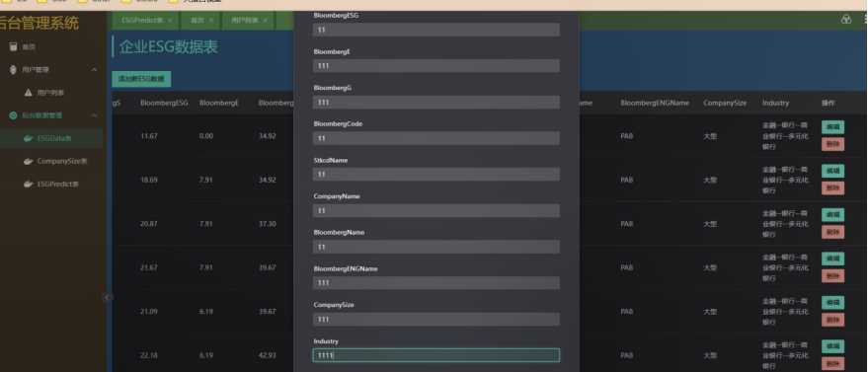Edit the row with BloombergESG 18.69

coord(832,171)
